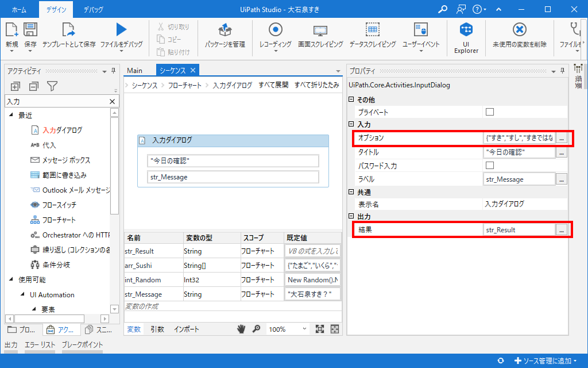Clear the activity search box X
Image resolution: width=588 pixels, height=368 pixels.
pyautogui.click(x=112, y=101)
